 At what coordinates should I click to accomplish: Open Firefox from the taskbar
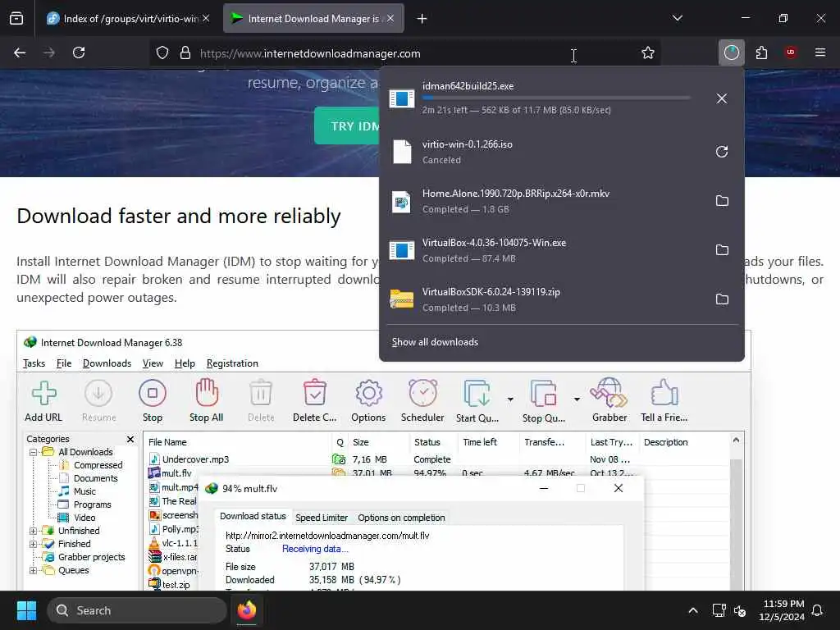pos(247,610)
